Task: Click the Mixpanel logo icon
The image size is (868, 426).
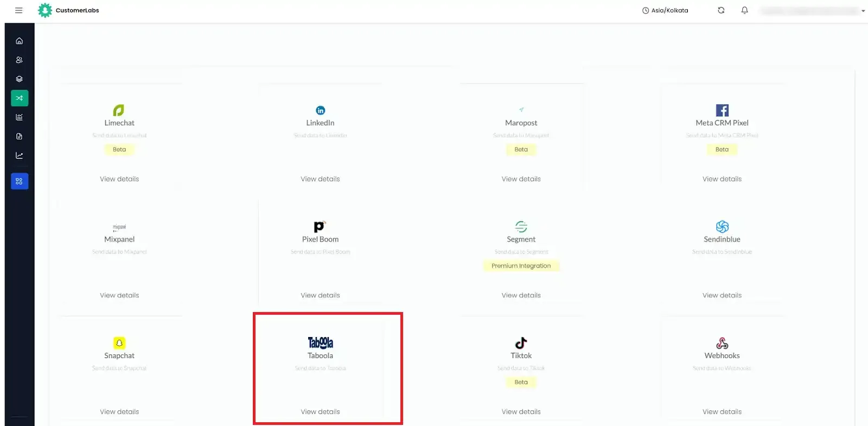Action: tap(119, 227)
